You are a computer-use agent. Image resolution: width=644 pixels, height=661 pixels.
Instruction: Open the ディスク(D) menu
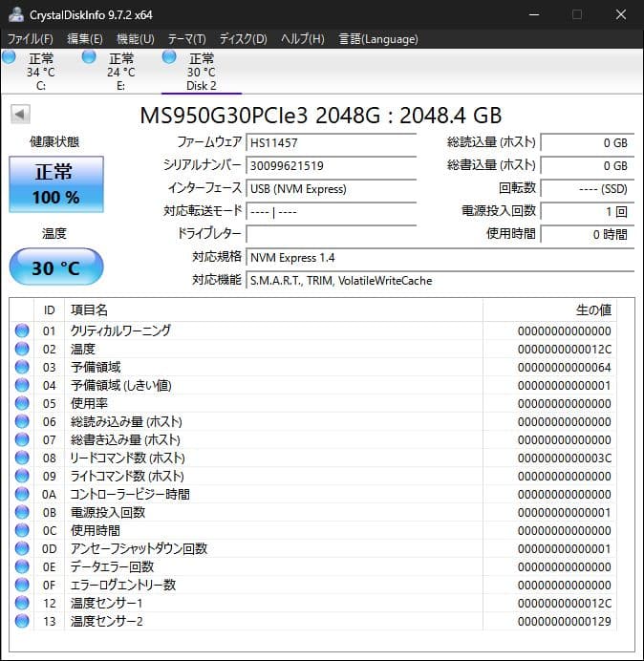[244, 39]
